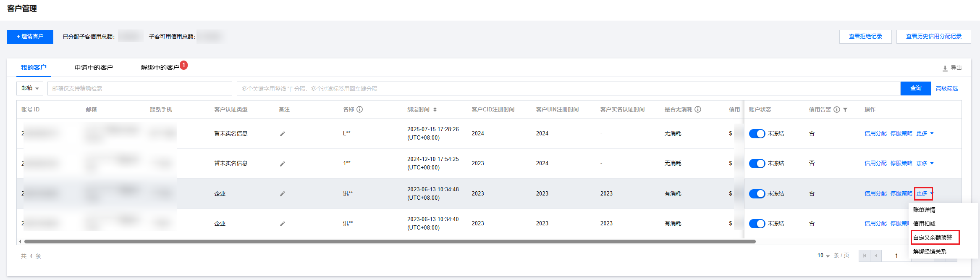Toggle the account status switch in first row
The height and width of the screenshot is (280, 980).
[x=757, y=134]
